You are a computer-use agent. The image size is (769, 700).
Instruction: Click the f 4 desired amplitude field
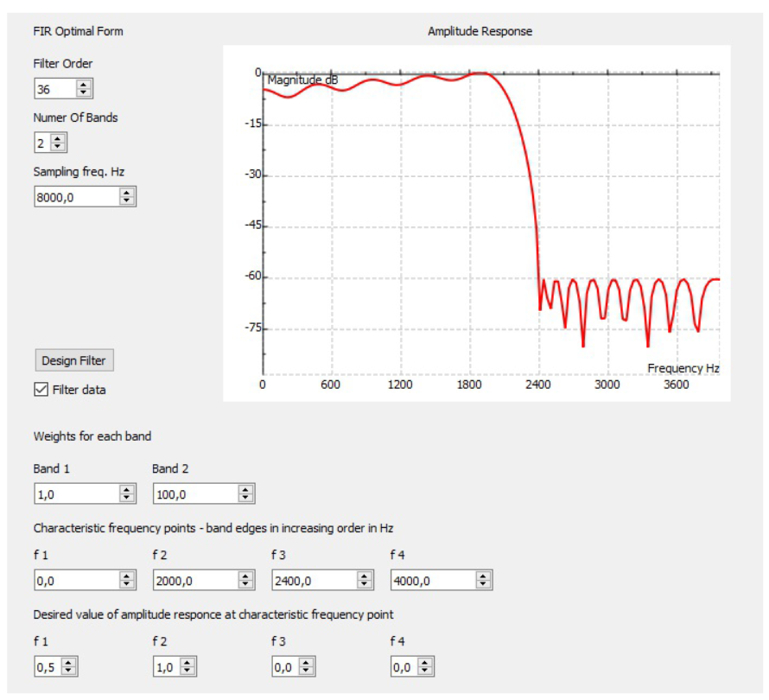point(404,667)
